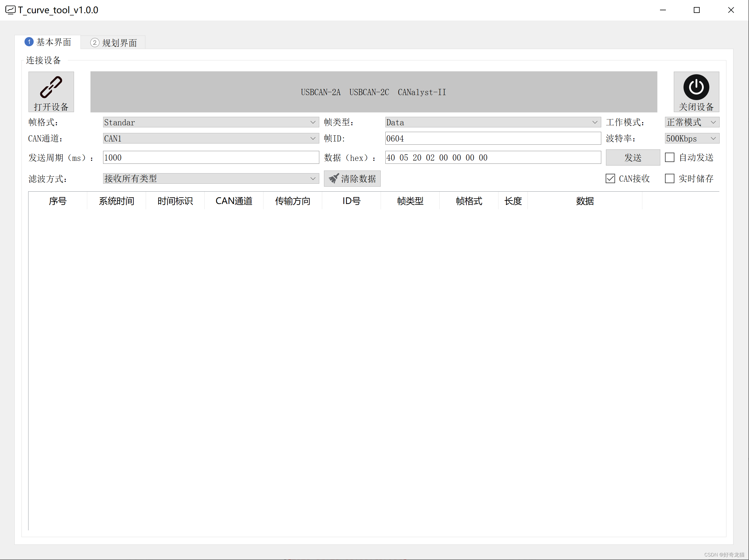
Task: Click the 数据(hex) input field
Action: (x=489, y=158)
